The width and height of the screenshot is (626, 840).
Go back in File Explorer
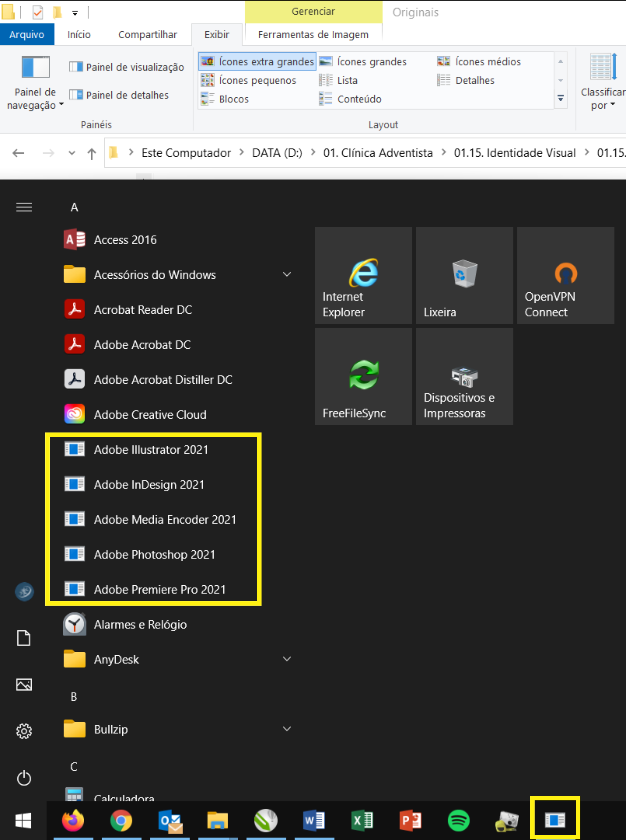tap(18, 153)
